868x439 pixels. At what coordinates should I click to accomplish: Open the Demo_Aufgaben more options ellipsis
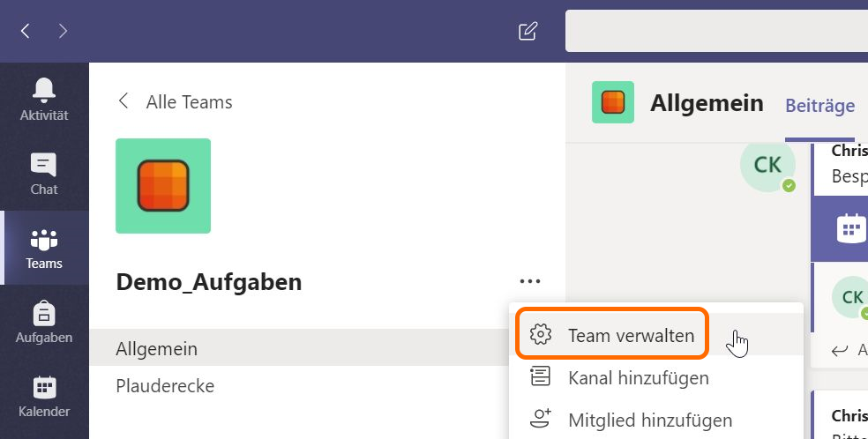(529, 282)
